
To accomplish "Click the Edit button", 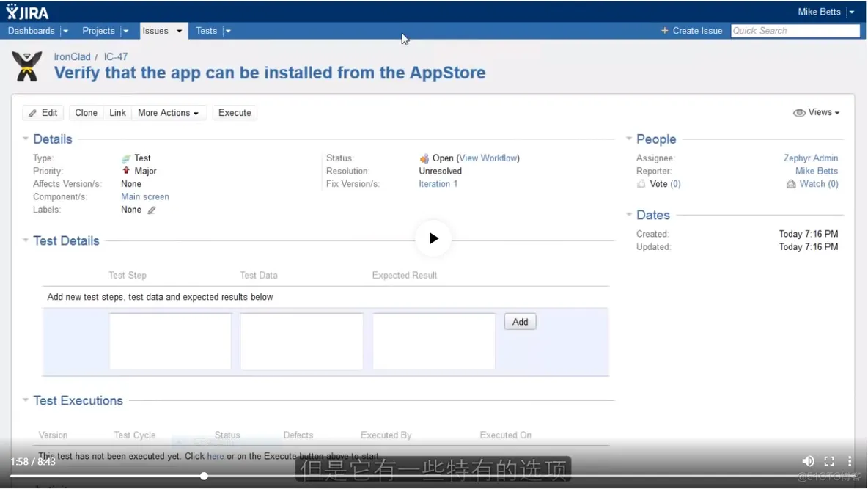I will point(43,112).
